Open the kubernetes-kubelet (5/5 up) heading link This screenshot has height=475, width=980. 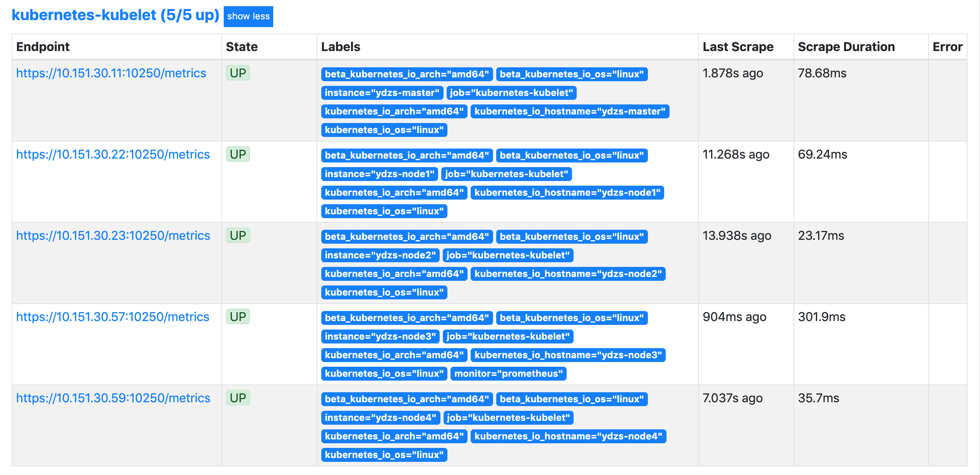coord(115,15)
